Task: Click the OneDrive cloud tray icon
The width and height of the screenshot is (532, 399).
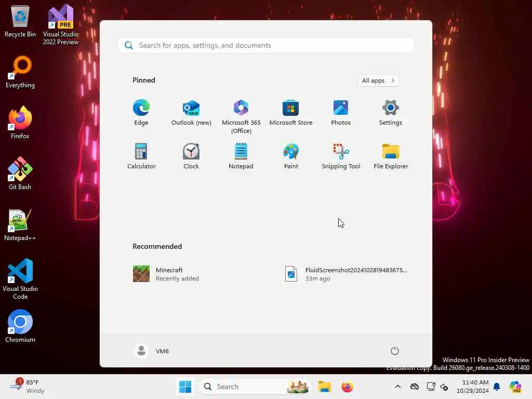Action: [414, 387]
